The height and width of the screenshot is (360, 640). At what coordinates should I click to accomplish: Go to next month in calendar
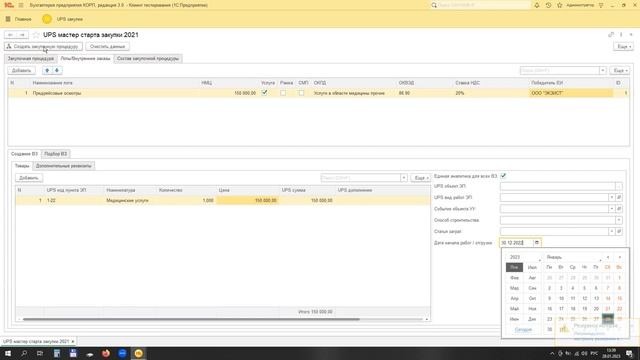[x=620, y=257]
